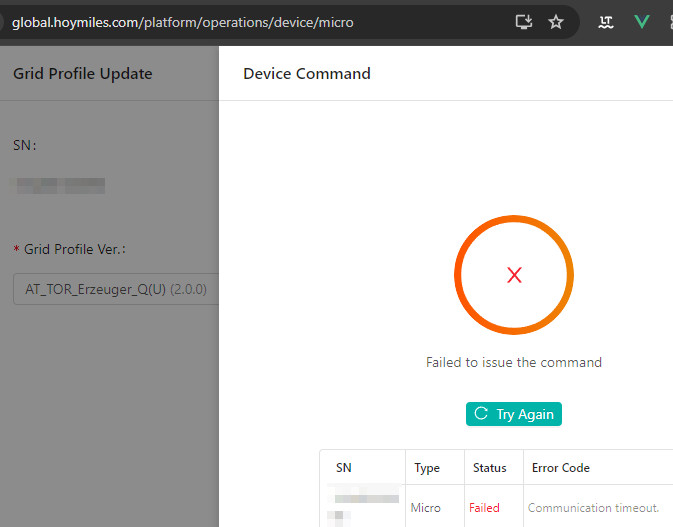
Task: Click the install app icon in address bar
Action: (x=523, y=21)
